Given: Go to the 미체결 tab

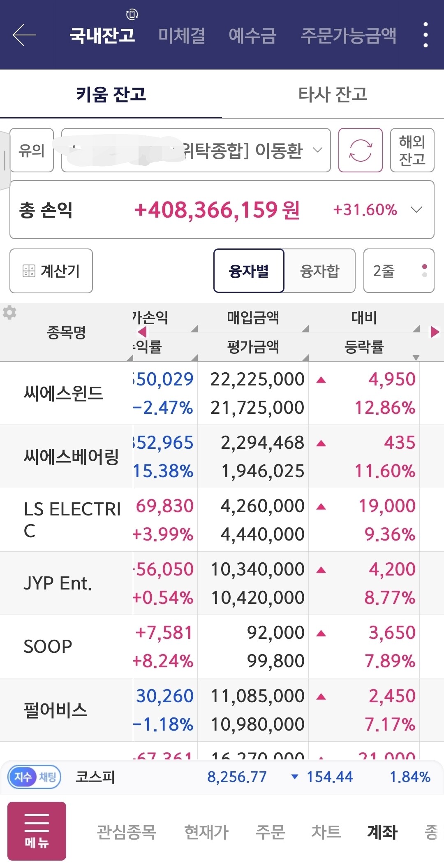Looking at the screenshot, I should 182,35.
